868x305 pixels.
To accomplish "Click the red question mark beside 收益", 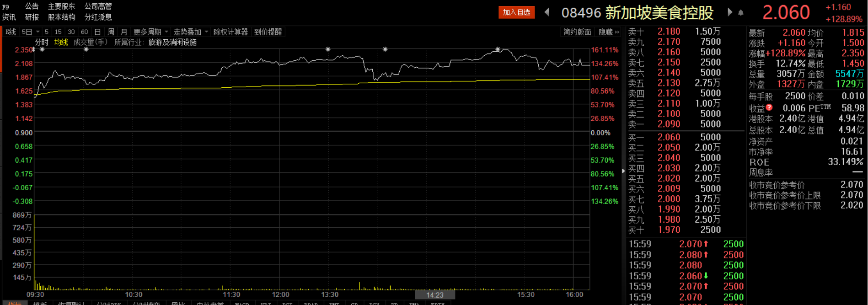I will coord(769,107).
